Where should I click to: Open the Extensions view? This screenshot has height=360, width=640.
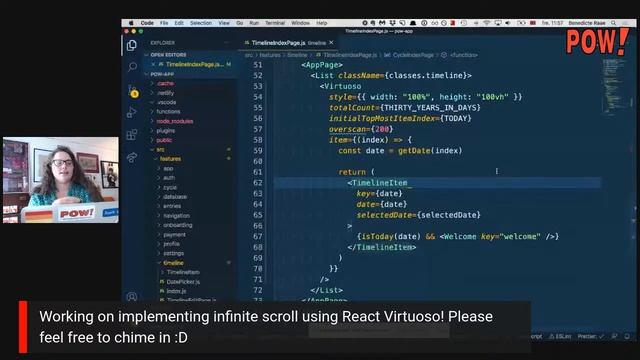coord(131,134)
